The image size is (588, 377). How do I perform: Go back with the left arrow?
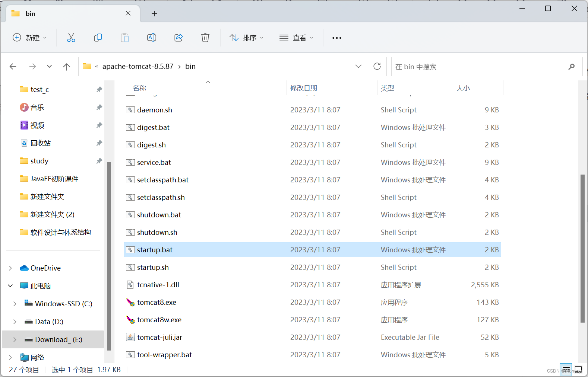click(x=13, y=67)
